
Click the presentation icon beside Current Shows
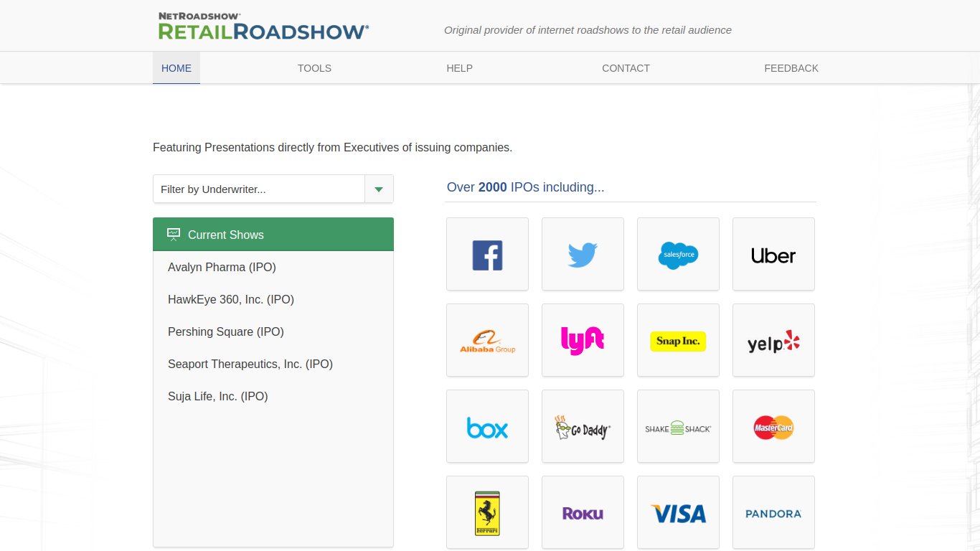pyautogui.click(x=173, y=234)
